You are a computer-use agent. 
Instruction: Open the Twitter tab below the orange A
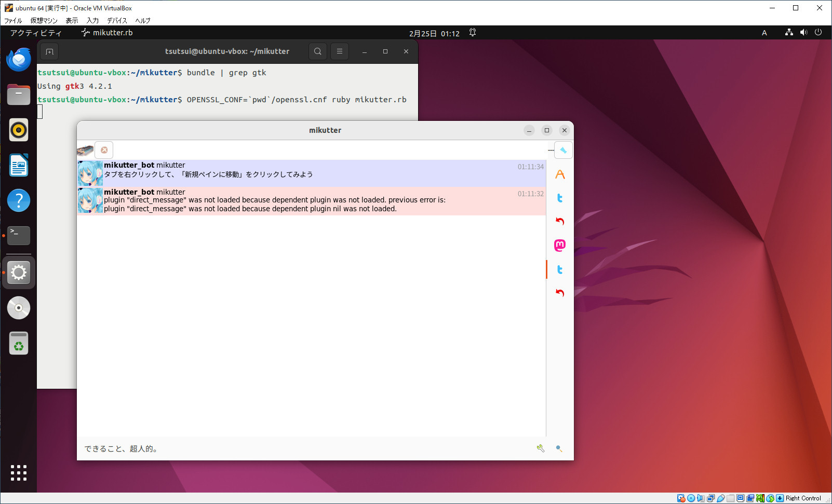pos(560,198)
